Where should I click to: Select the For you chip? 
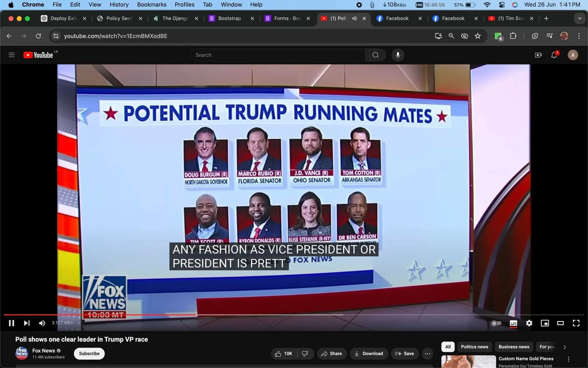tap(547, 347)
